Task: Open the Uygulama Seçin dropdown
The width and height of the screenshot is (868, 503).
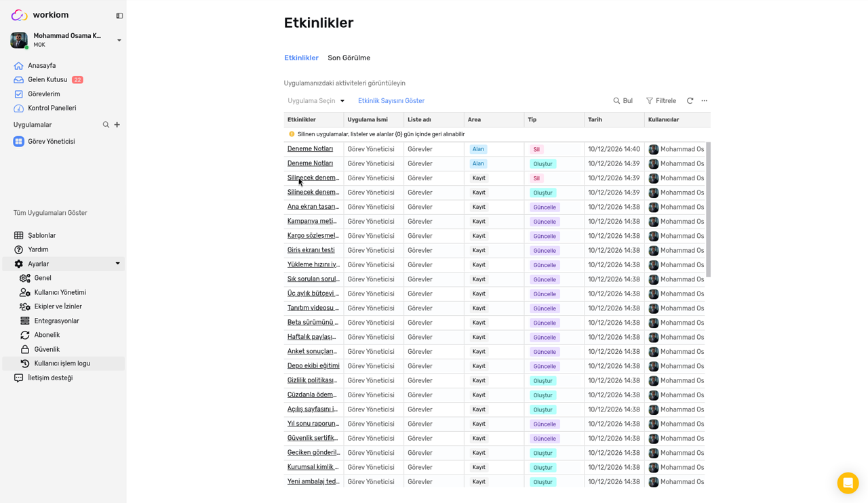Action: click(316, 101)
